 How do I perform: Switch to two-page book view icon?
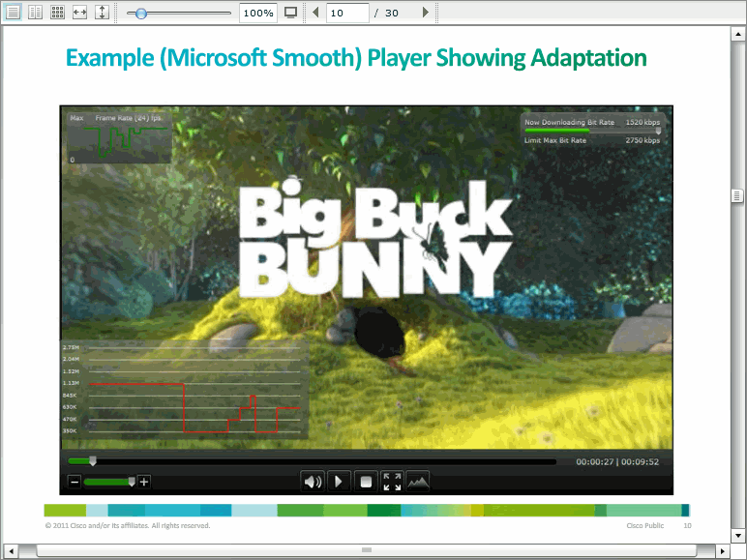(35, 13)
